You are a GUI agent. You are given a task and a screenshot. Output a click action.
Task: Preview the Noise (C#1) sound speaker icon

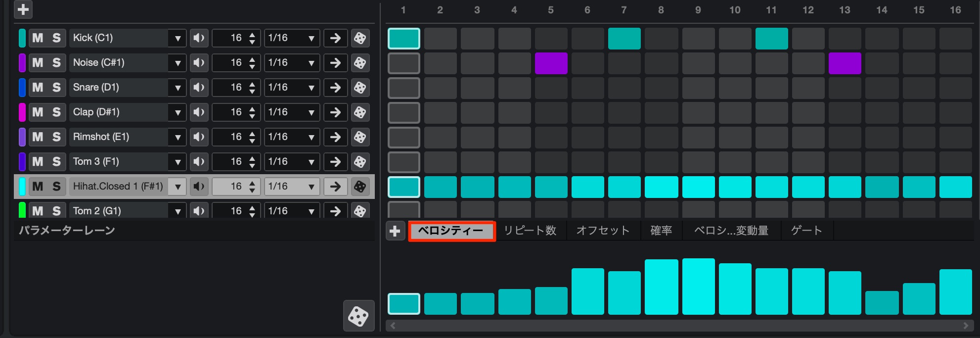199,63
